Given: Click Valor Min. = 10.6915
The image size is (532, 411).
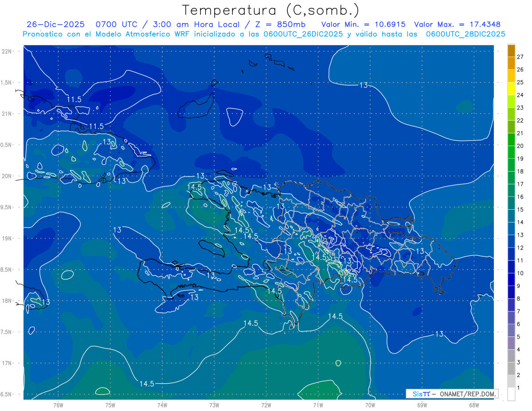Looking at the screenshot, I should pyautogui.click(x=363, y=24).
